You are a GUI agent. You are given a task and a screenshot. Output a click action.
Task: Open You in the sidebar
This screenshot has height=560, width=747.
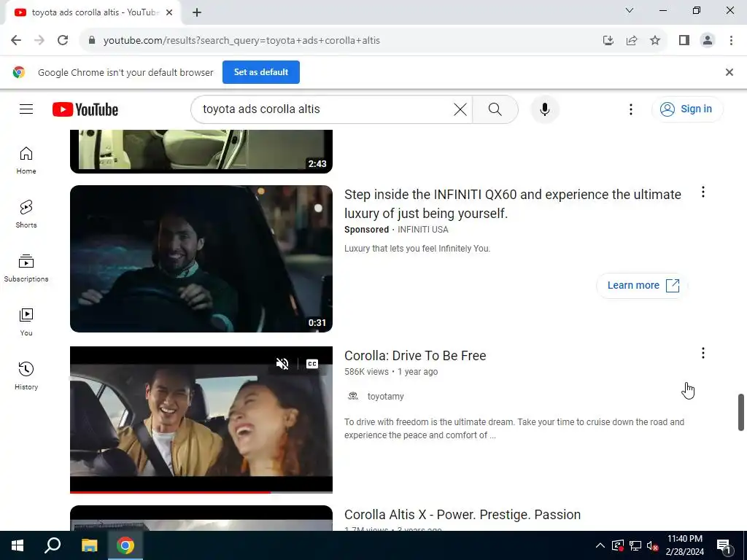pos(26,322)
